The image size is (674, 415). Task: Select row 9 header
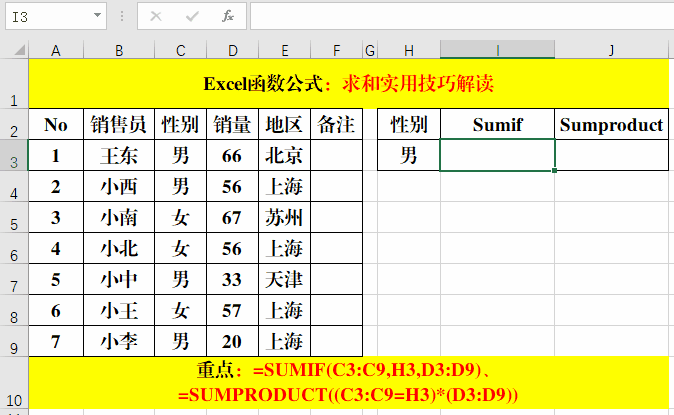coord(14,341)
